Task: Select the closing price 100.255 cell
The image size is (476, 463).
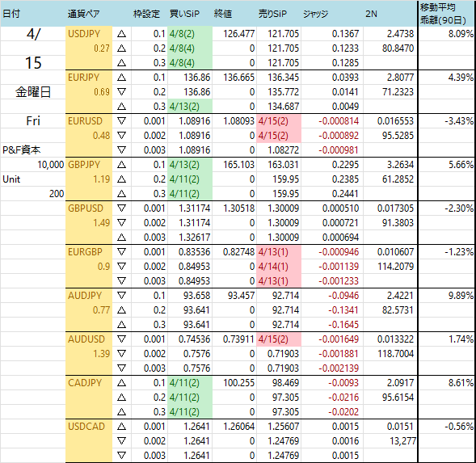Action: coord(234,383)
